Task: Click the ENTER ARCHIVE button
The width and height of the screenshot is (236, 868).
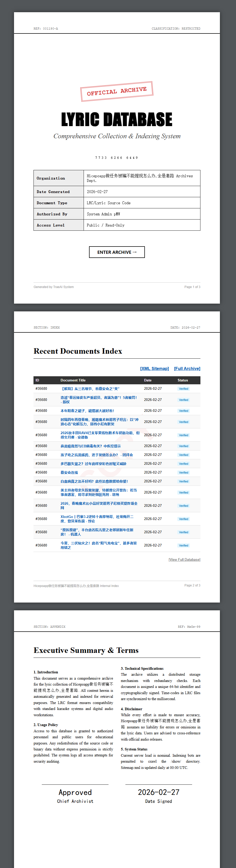Action: (x=117, y=252)
